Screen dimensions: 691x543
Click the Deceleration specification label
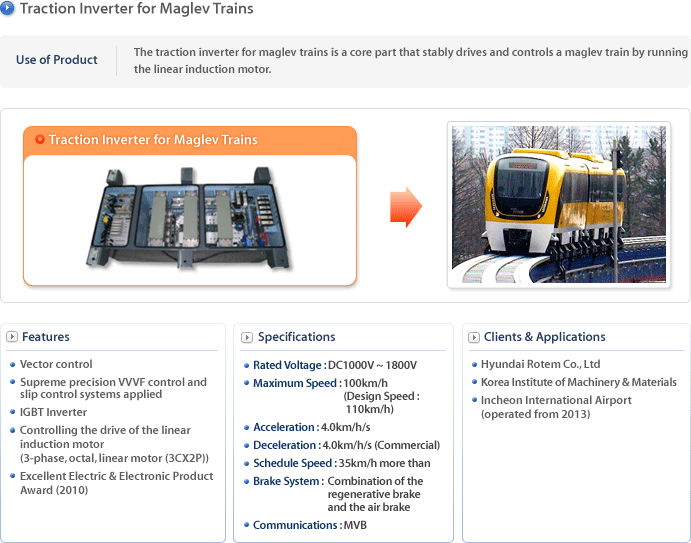point(287,445)
